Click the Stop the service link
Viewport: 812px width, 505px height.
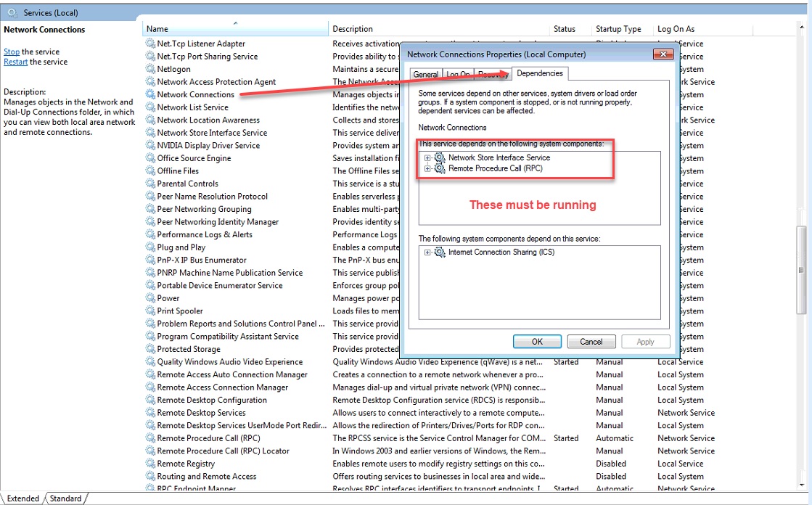point(12,52)
